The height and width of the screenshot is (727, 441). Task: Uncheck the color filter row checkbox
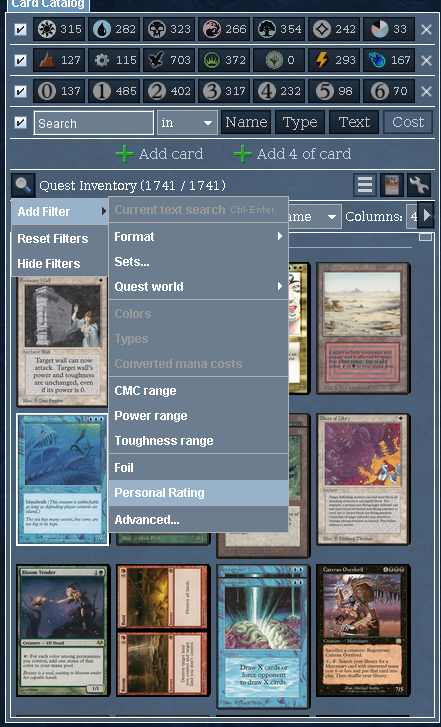20,30
